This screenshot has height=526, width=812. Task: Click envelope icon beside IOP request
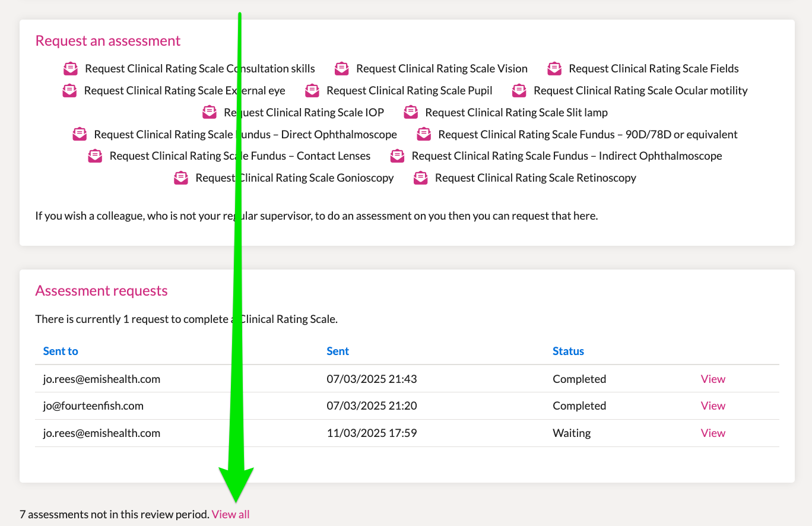pos(210,112)
